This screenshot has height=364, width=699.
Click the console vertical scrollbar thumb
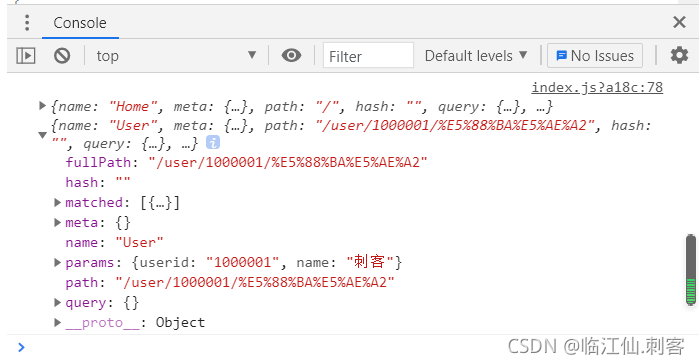[691, 270]
